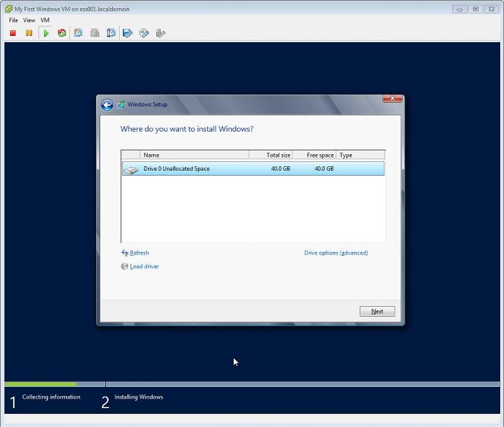Maximize the VM console window
This screenshot has width=504, height=427.
click(476, 9)
